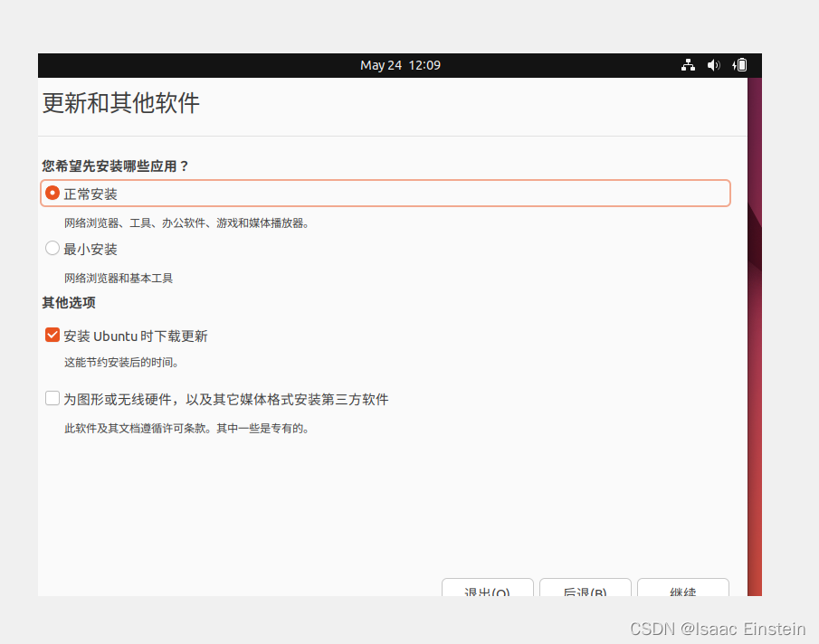This screenshot has height=644, width=819.
Task: Open the network status icon in top bar
Action: tap(688, 65)
